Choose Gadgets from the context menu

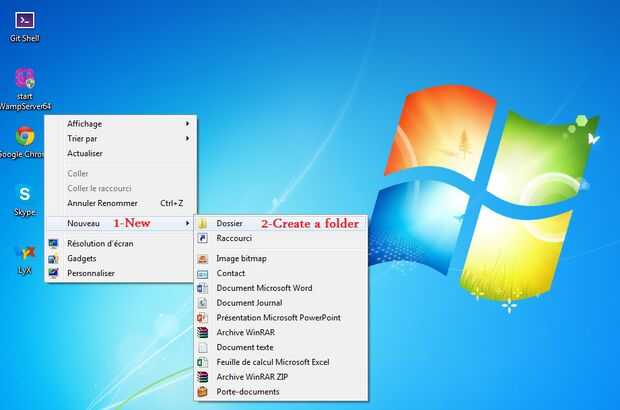tap(120, 259)
